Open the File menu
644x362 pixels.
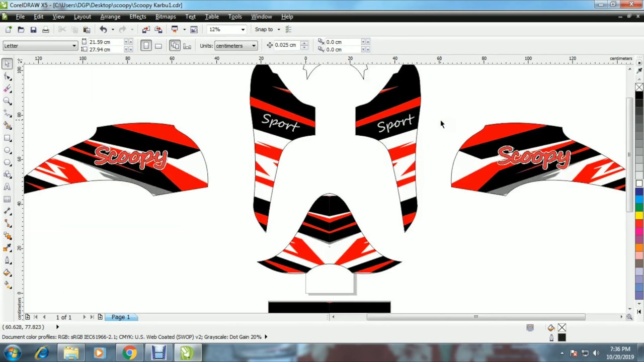click(20, 17)
